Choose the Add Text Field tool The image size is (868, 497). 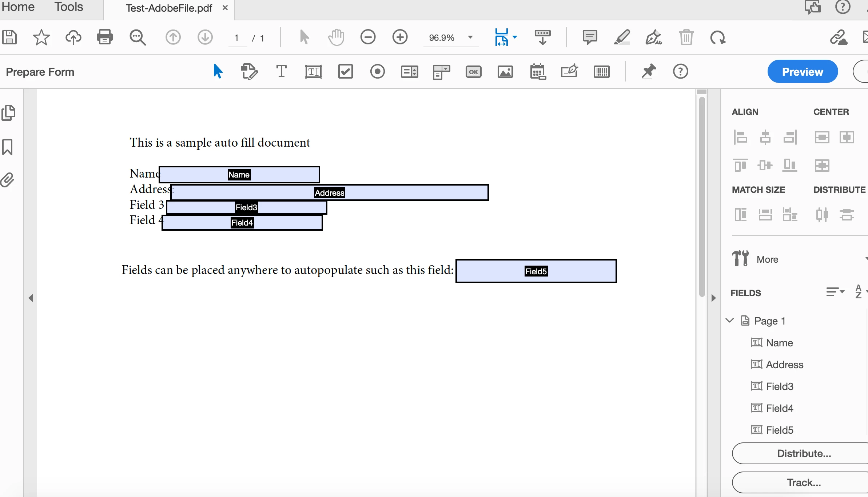[x=313, y=72]
